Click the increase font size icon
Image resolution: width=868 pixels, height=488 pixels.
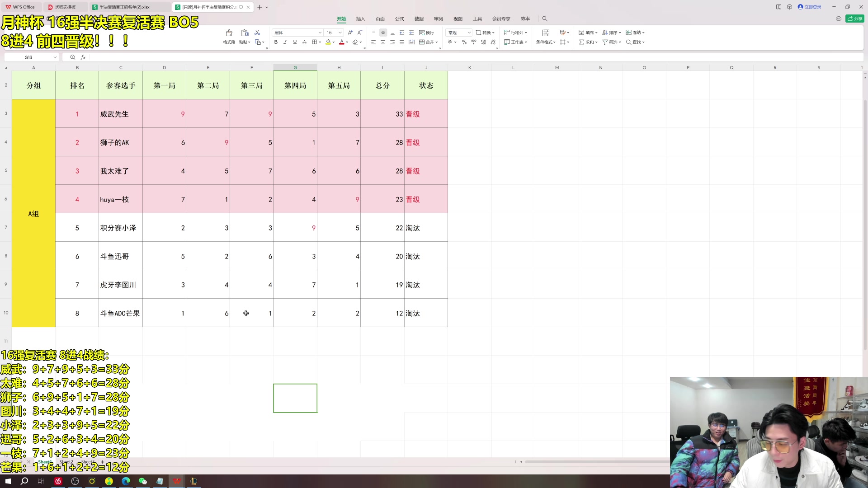pyautogui.click(x=350, y=33)
